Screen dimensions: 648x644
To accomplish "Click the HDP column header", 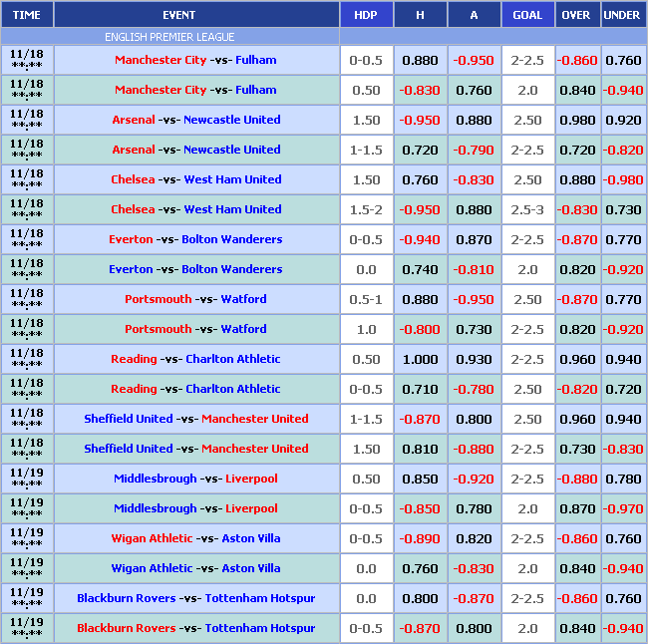I will [x=366, y=15].
